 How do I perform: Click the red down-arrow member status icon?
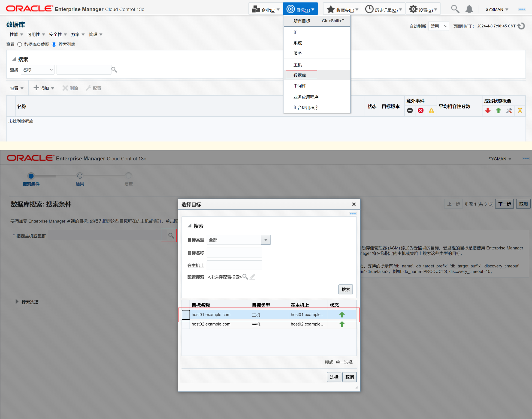(x=488, y=110)
